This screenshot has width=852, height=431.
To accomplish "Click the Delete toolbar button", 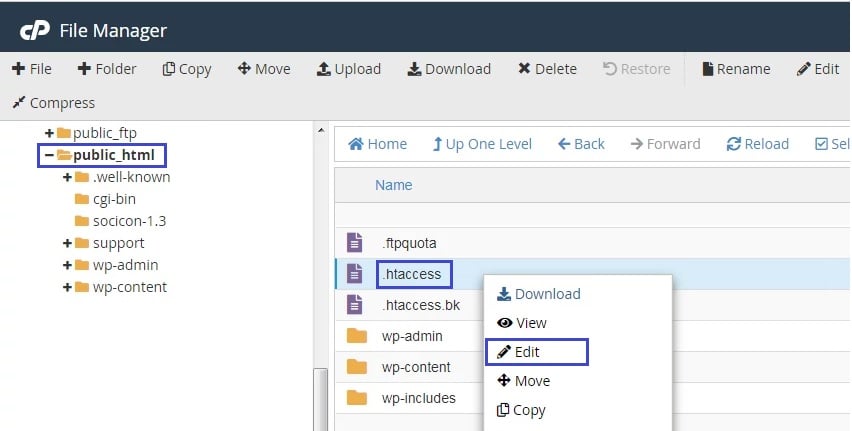I will click(x=547, y=69).
